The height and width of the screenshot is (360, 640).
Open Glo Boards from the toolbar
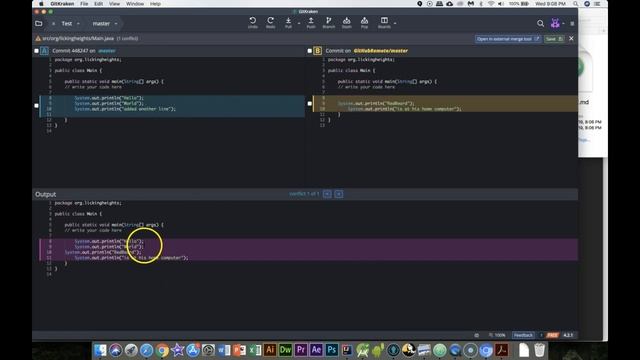[384, 22]
